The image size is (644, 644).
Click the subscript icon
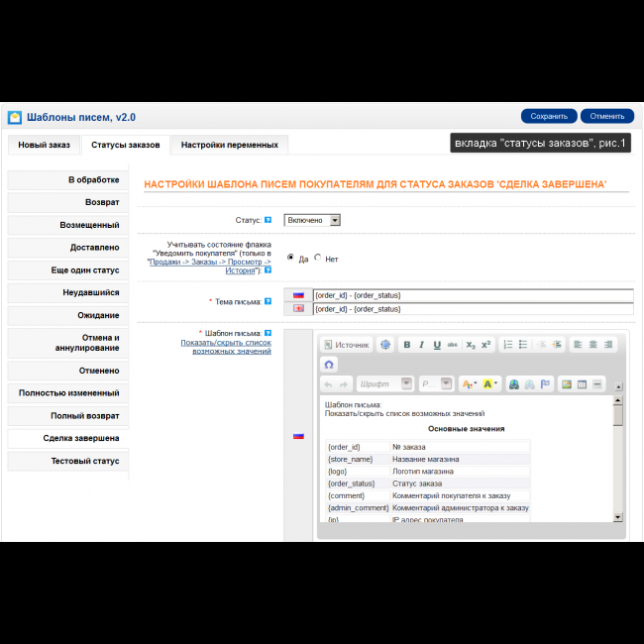pyautogui.click(x=472, y=345)
